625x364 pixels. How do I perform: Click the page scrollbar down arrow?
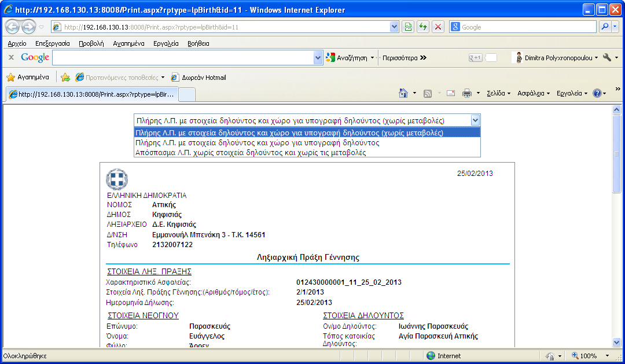click(x=617, y=342)
